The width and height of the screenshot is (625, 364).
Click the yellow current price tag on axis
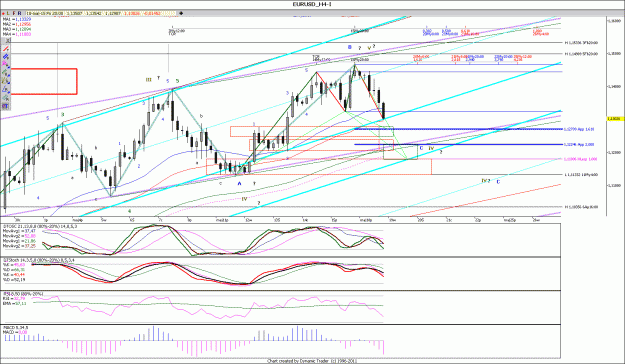click(615, 119)
